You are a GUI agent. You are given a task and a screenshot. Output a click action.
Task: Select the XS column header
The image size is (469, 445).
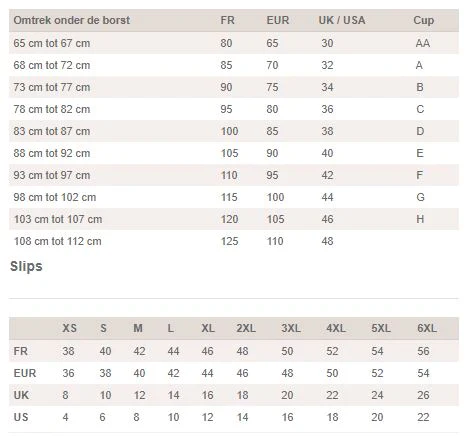coord(69,328)
